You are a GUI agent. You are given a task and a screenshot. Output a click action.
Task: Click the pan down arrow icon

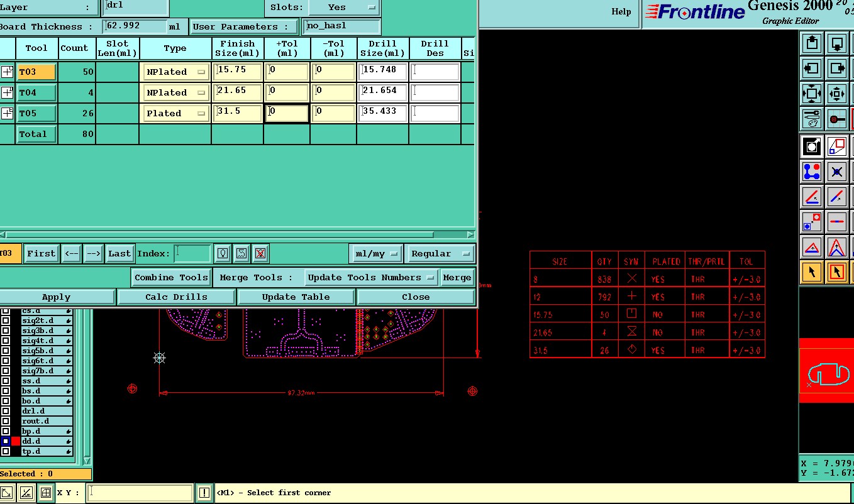(837, 43)
